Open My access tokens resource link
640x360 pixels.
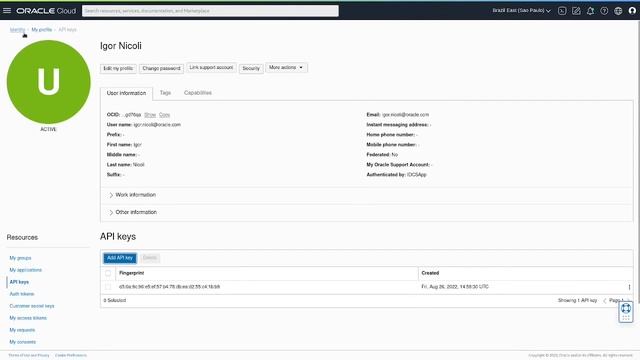28,318
